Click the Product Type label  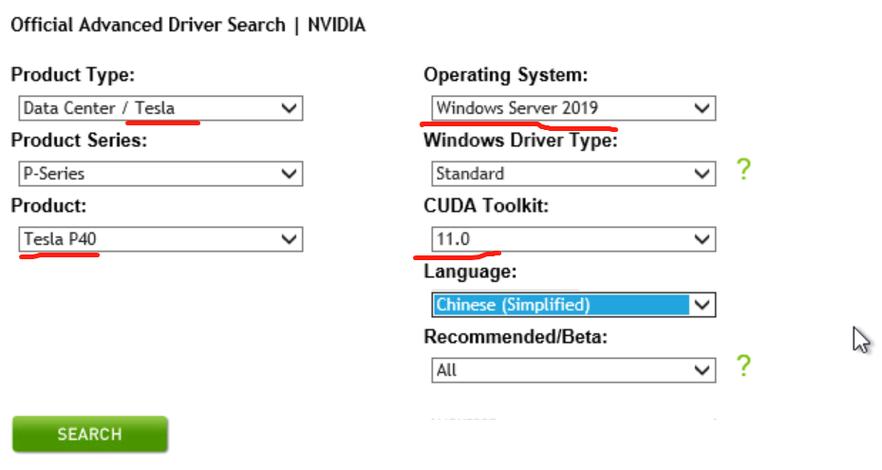point(73,75)
